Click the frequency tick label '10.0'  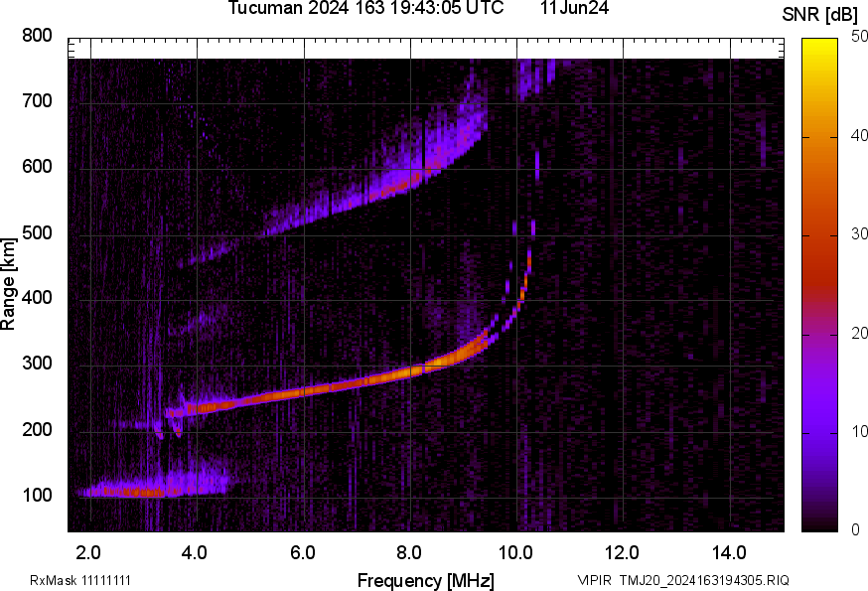point(515,552)
